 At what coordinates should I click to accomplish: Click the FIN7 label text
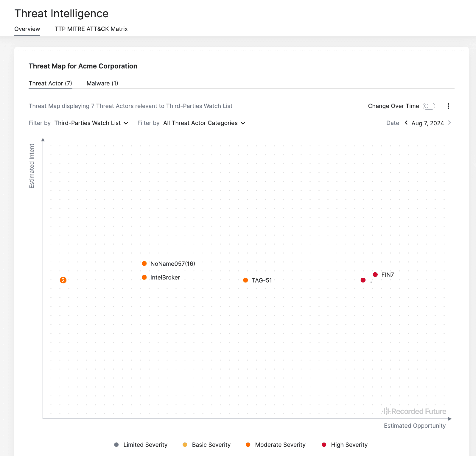click(x=388, y=275)
